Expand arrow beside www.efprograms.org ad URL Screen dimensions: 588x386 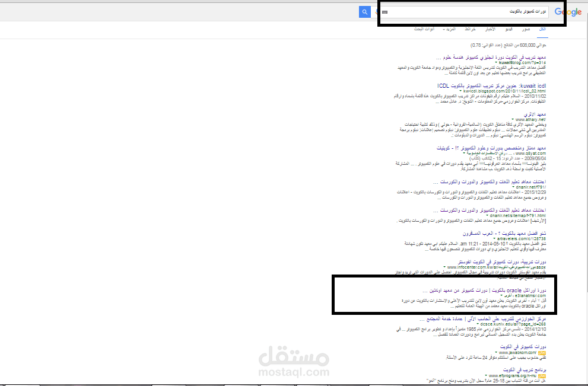click(487, 375)
